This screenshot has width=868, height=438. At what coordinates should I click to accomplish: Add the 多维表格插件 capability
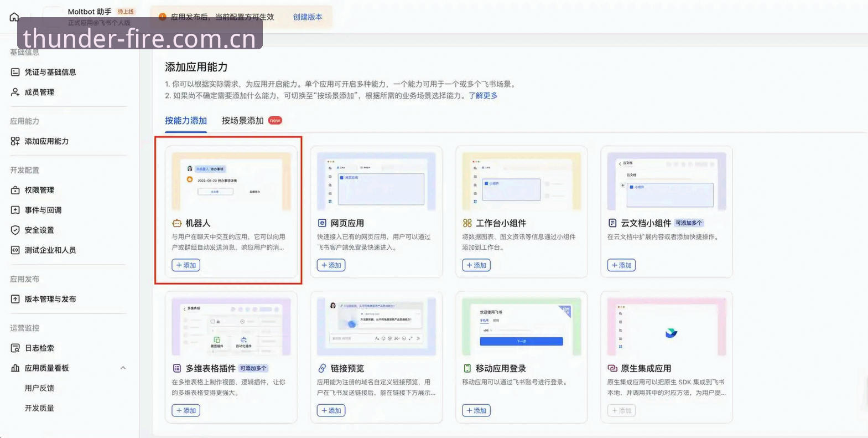click(186, 410)
